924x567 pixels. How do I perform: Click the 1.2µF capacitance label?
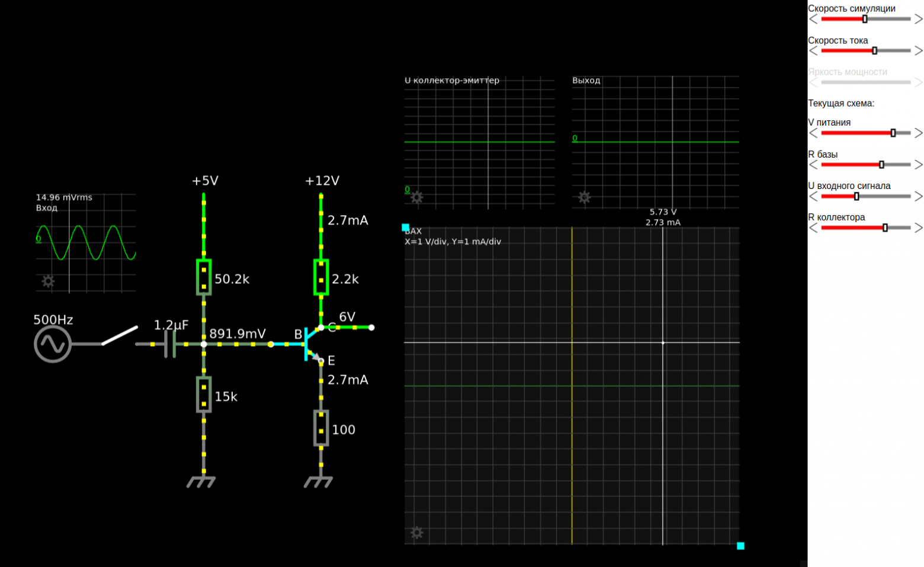point(171,325)
